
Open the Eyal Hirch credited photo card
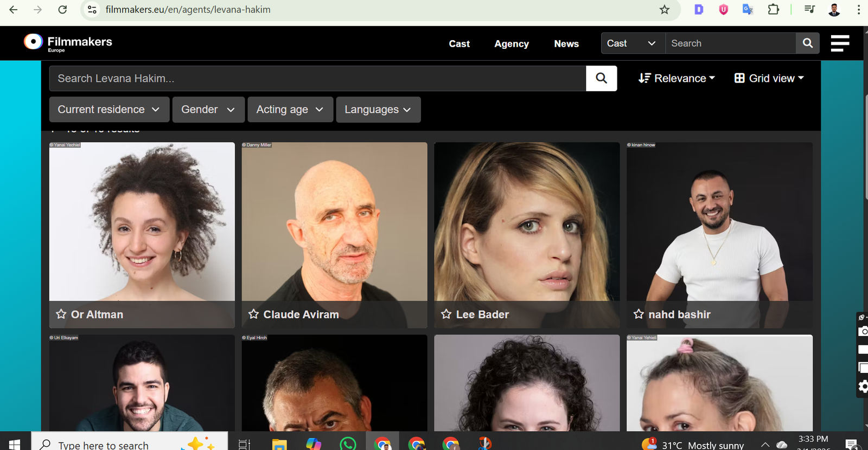pos(334,383)
